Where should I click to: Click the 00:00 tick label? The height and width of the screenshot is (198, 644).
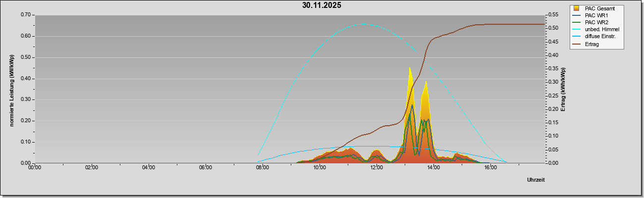(x=34, y=167)
